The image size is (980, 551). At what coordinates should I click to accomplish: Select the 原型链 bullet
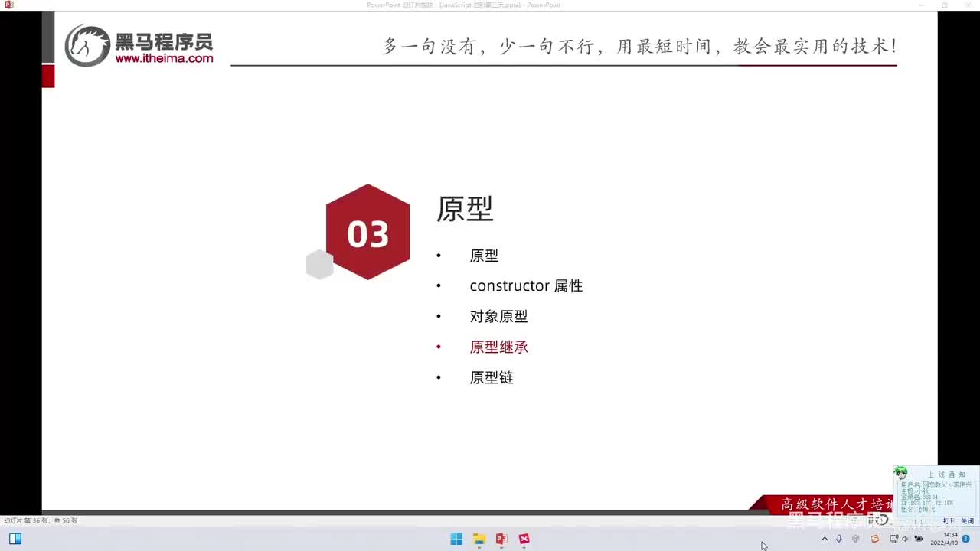[x=492, y=378]
